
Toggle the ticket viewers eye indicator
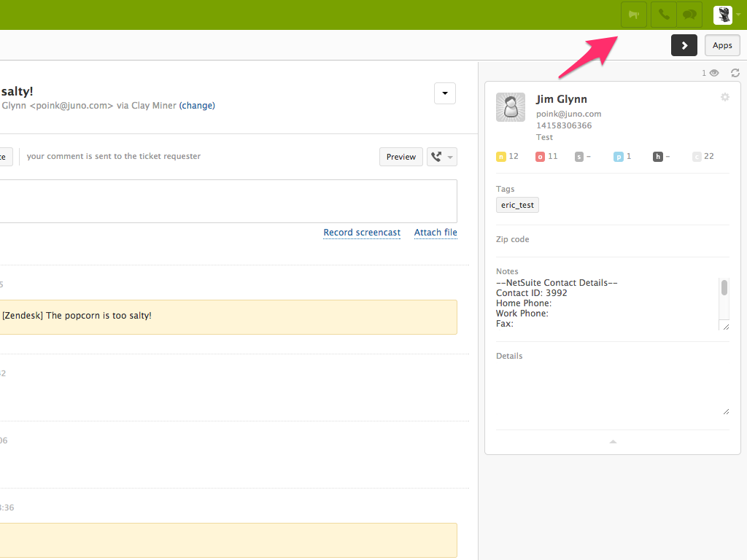pos(713,72)
